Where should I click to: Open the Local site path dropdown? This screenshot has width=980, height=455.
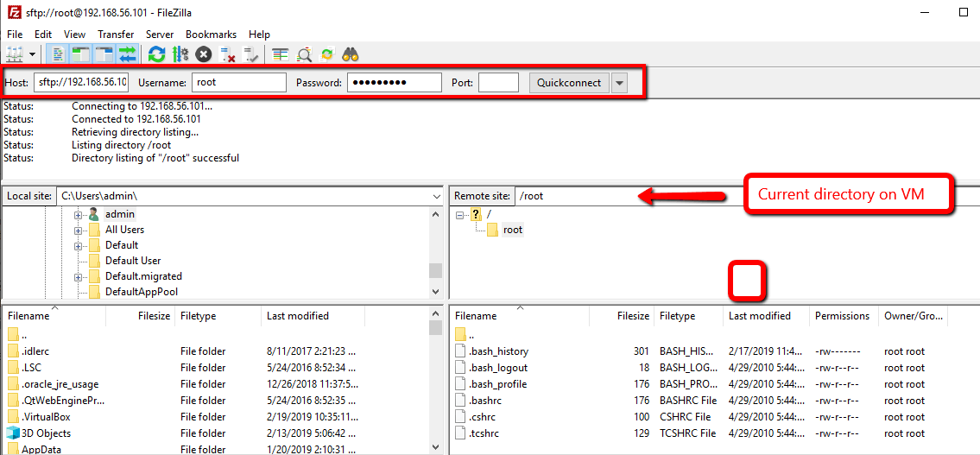click(436, 196)
